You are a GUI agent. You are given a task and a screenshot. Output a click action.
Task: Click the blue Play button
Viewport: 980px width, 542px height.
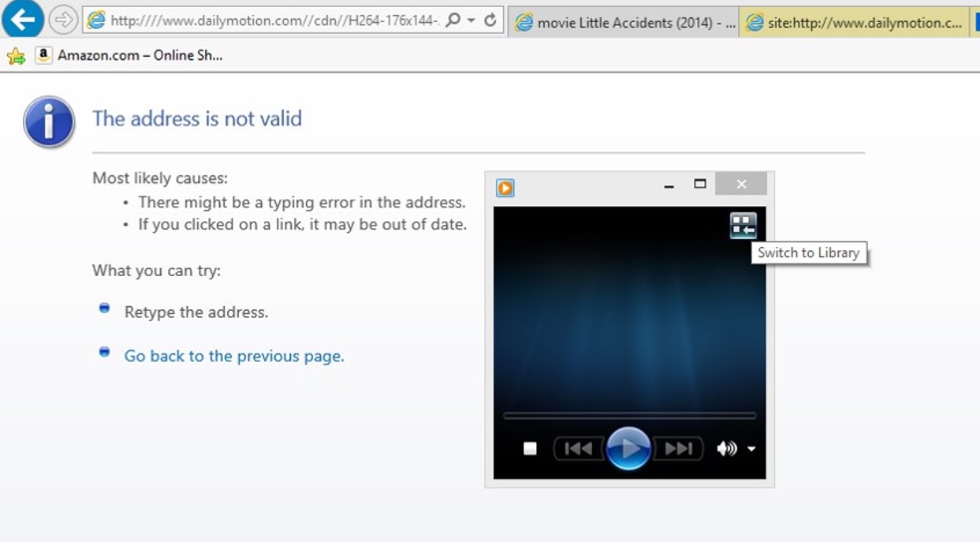(x=628, y=448)
